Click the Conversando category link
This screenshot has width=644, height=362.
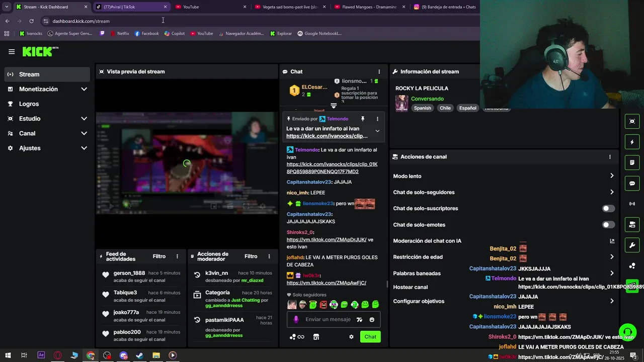(427, 99)
